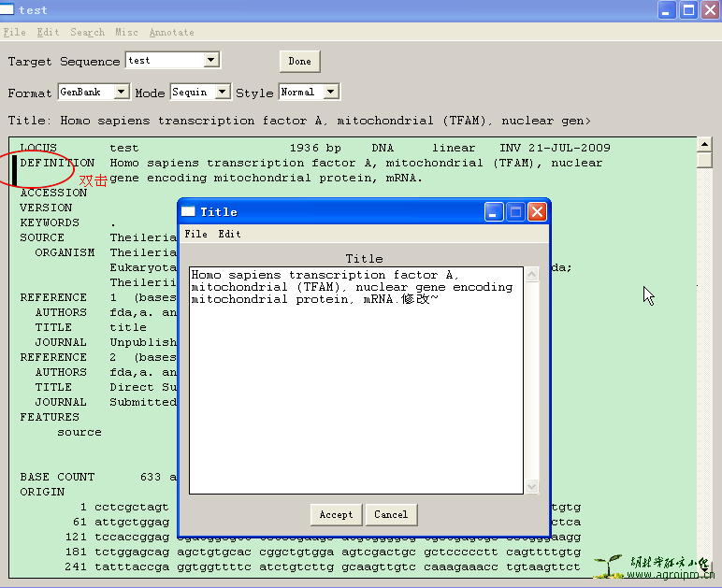Open the Misc menu
Screen dimensions: 722x588
[126, 32]
